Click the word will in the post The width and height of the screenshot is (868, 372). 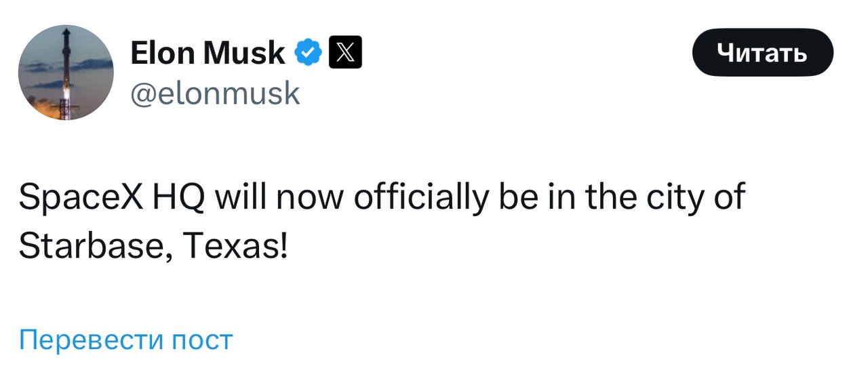pyautogui.click(x=233, y=197)
